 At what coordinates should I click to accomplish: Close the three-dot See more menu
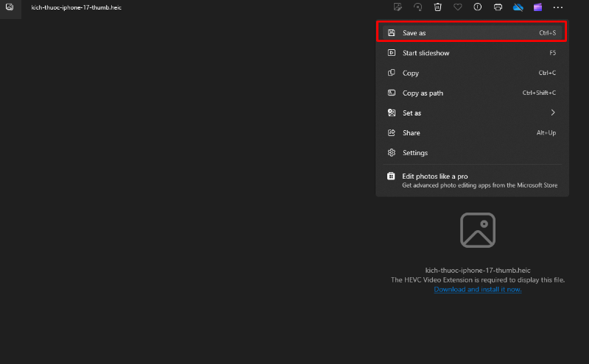tap(558, 7)
